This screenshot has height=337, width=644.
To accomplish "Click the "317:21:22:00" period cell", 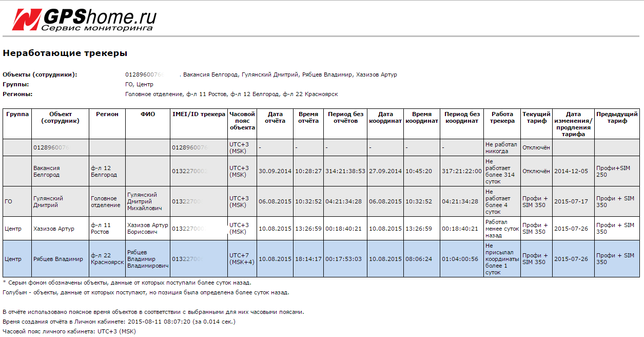I will tap(462, 171).
